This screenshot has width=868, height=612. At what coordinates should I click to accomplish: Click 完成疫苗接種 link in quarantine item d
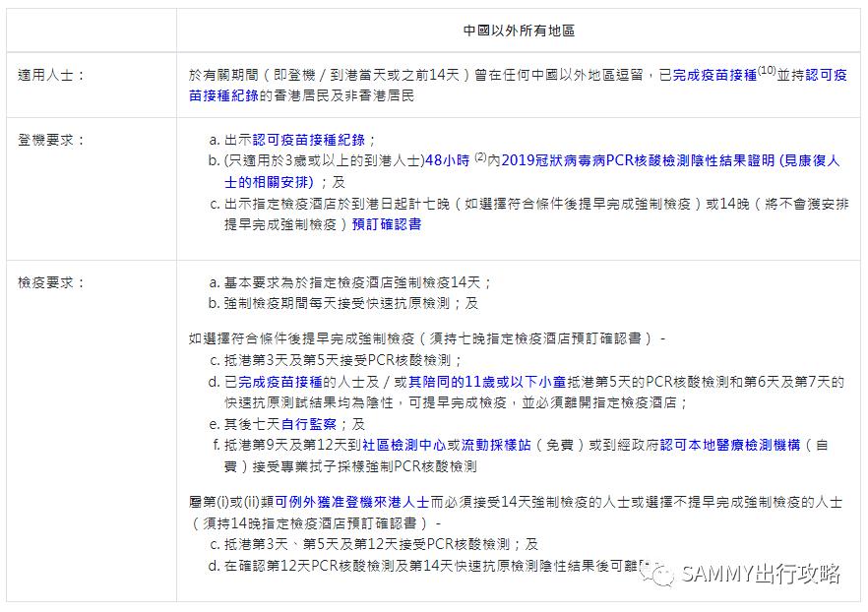point(280,382)
